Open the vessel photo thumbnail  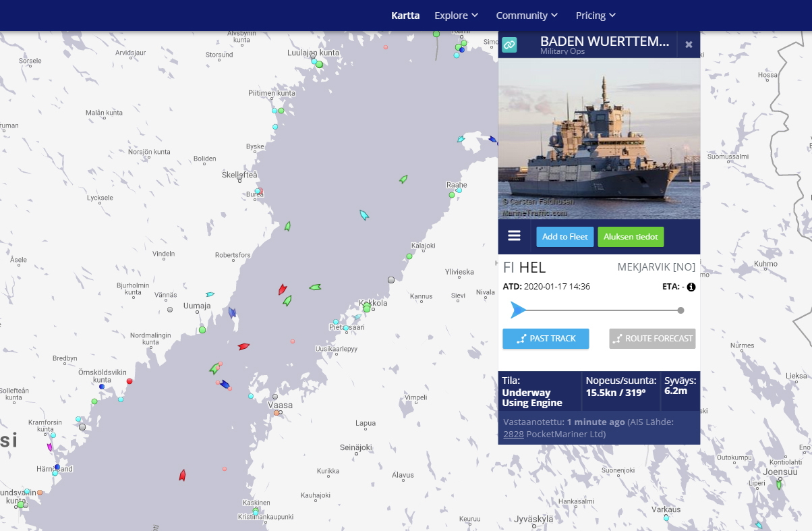[599, 138]
